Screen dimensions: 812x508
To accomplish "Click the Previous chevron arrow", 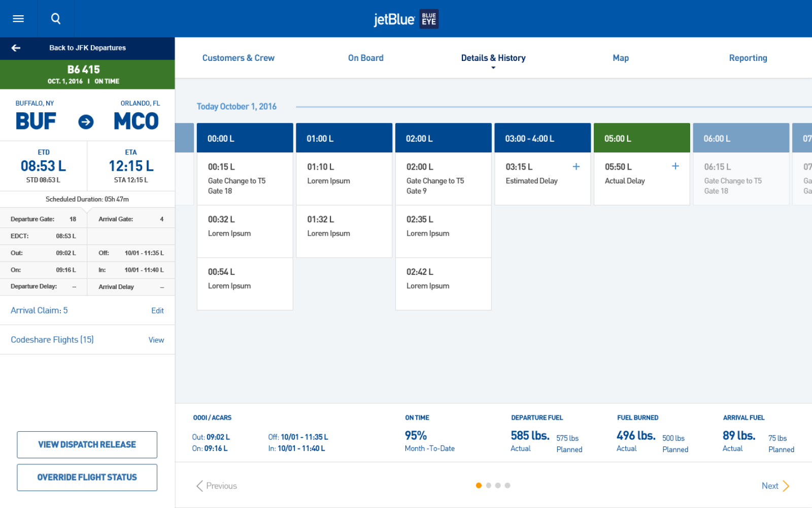I will (200, 486).
